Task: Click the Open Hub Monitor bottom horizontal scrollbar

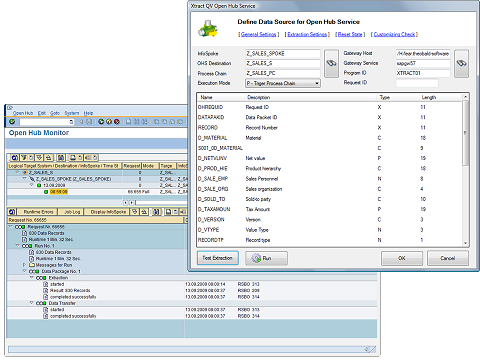Action: [x=192, y=349]
